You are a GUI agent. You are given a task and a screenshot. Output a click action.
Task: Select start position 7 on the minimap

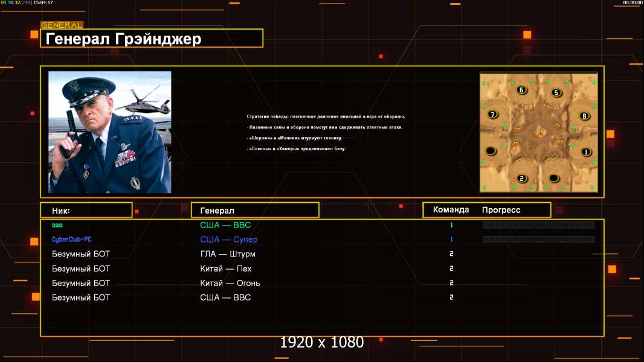(x=492, y=115)
